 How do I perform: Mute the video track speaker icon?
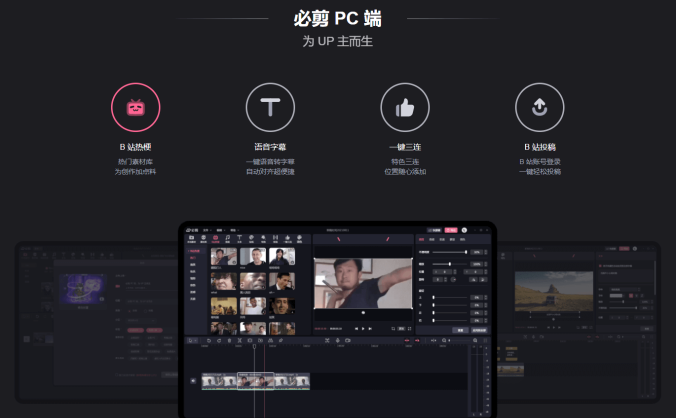point(193,381)
